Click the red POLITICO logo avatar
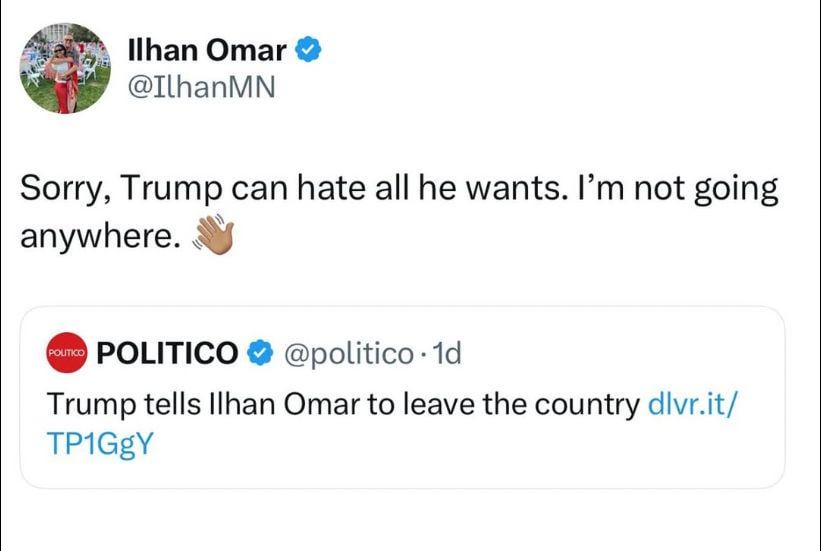 pos(67,354)
